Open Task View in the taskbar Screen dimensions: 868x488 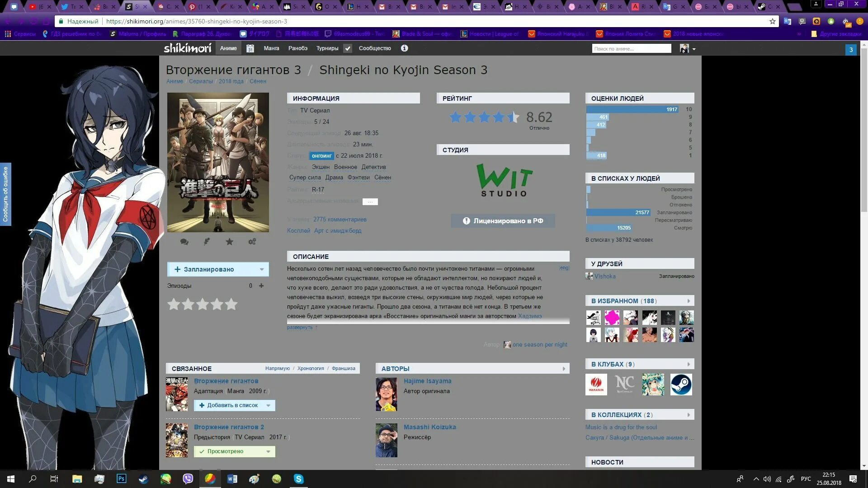54,479
